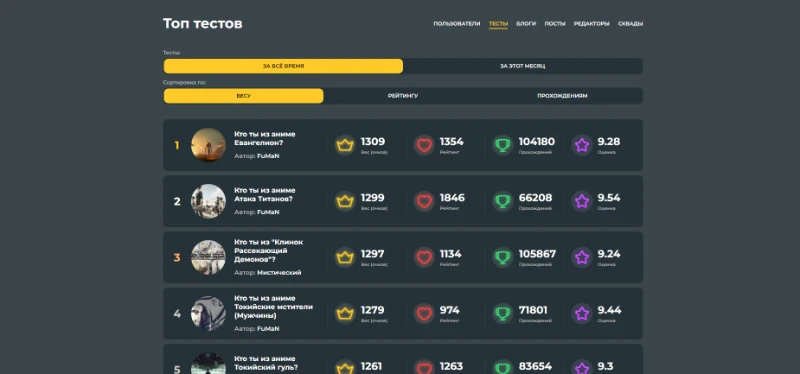This screenshot has width=800, height=374.
Task: Click rank number 3
Action: (177, 258)
